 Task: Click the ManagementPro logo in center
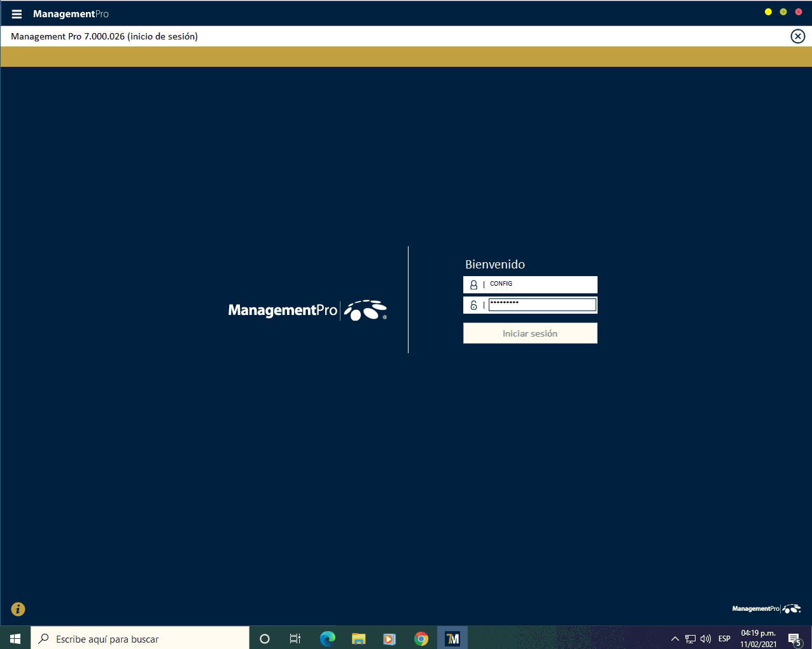point(307,310)
